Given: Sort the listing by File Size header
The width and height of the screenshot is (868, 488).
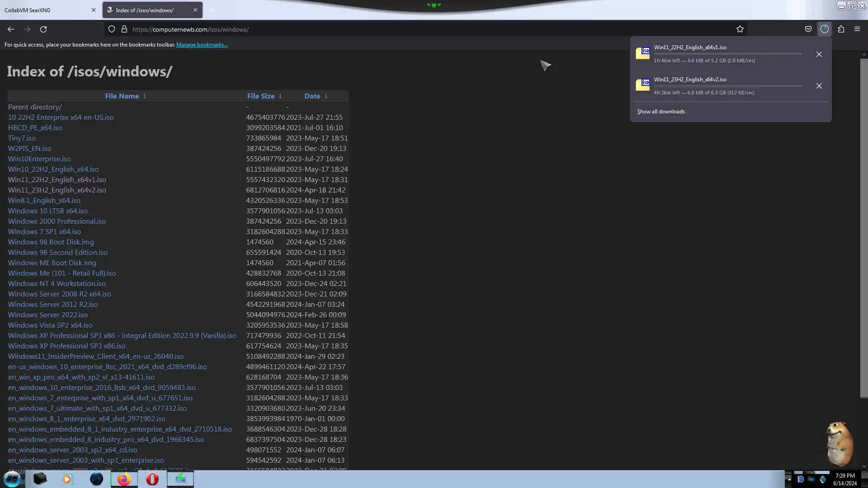Looking at the screenshot, I should [260, 96].
